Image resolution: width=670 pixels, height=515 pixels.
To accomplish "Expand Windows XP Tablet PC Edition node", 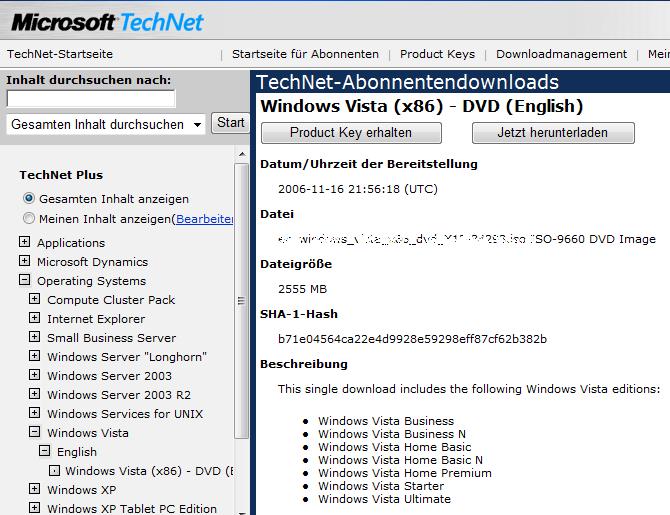I will 35,508.
